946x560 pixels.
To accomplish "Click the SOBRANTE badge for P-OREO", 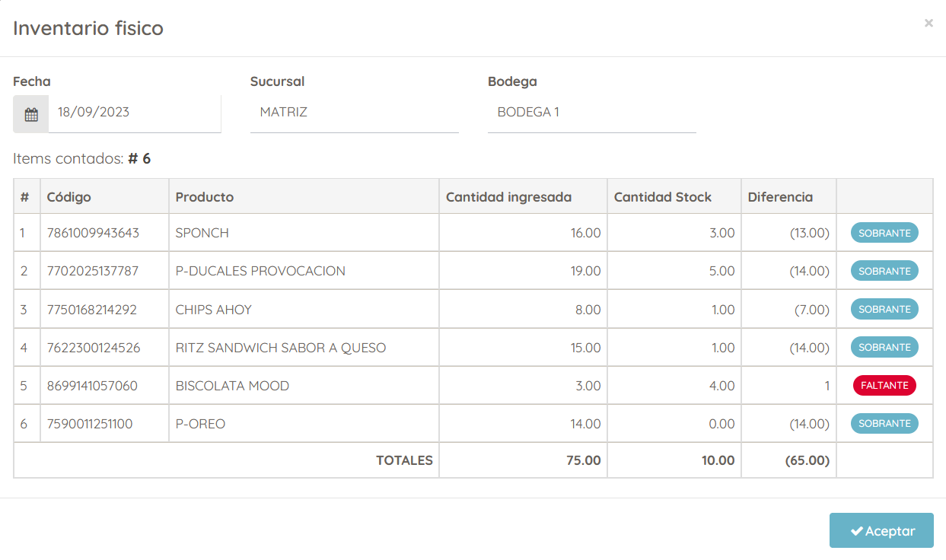I will [884, 423].
